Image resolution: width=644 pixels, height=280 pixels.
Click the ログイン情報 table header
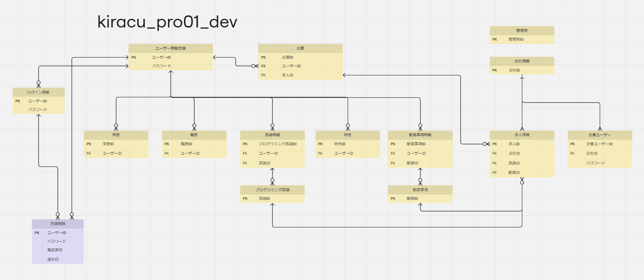(x=38, y=92)
